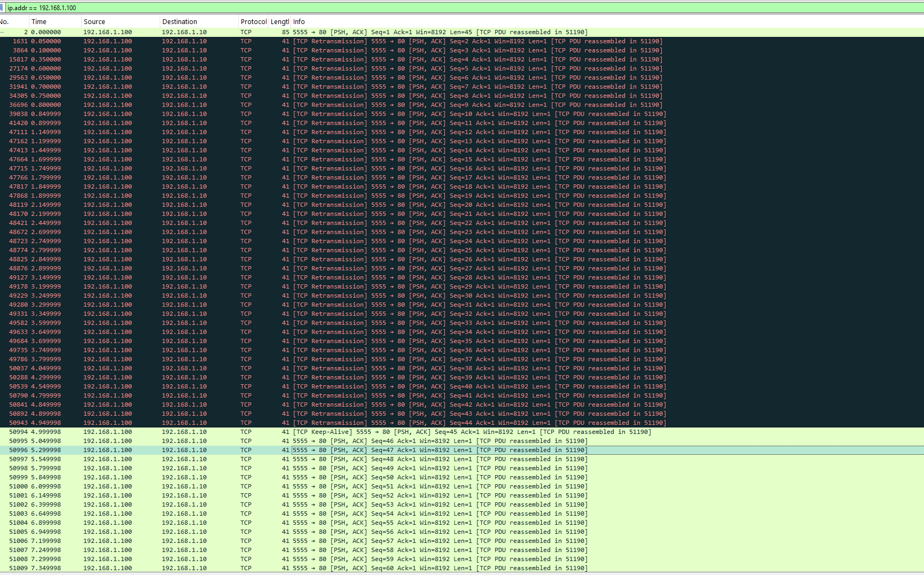
Task: Click the display filter bookmark icon
Action: point(3,8)
